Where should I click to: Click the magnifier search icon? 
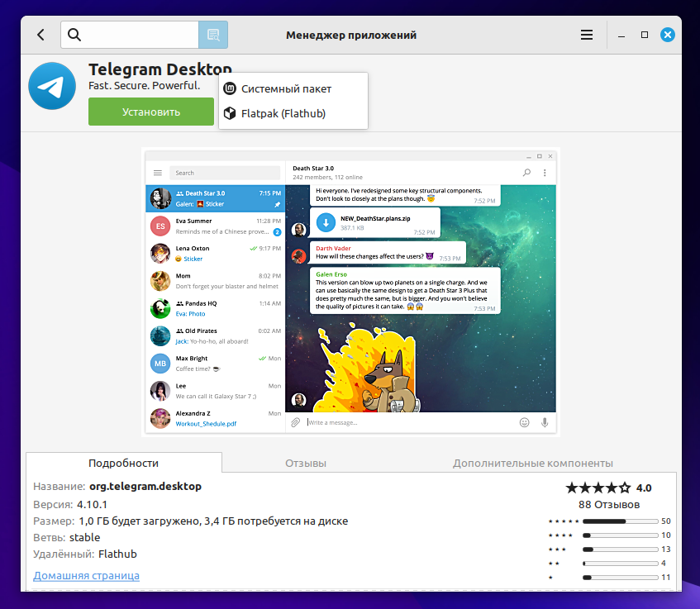74,35
